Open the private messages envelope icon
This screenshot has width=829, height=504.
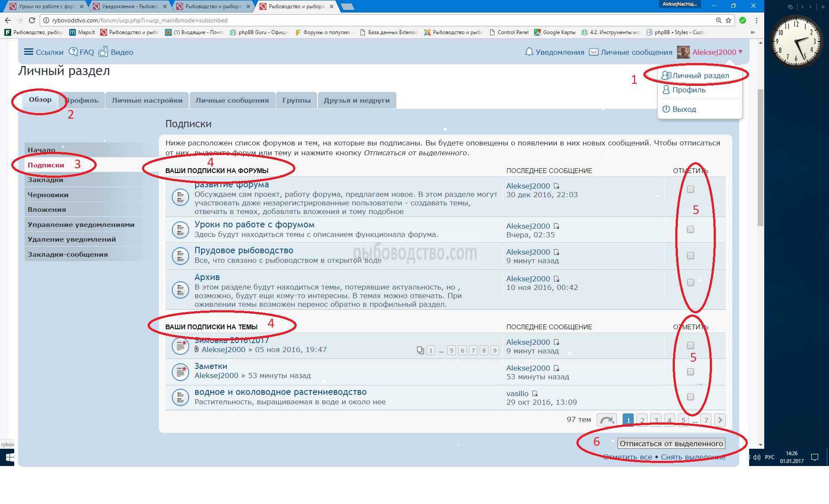click(x=594, y=52)
